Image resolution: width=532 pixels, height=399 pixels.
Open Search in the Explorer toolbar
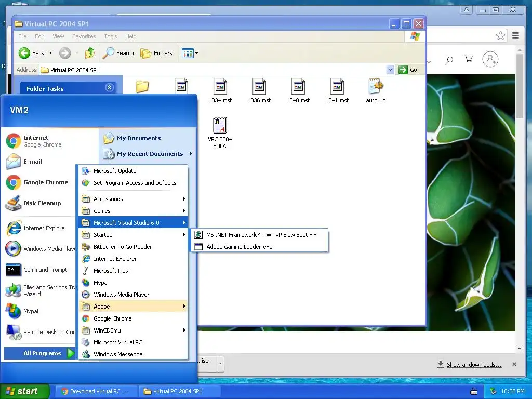point(118,53)
